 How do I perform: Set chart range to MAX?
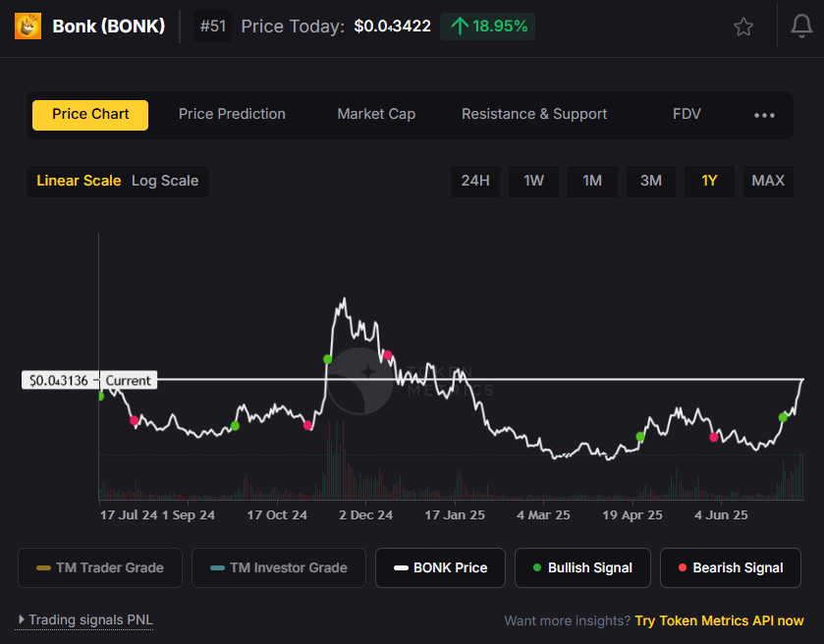tap(768, 182)
